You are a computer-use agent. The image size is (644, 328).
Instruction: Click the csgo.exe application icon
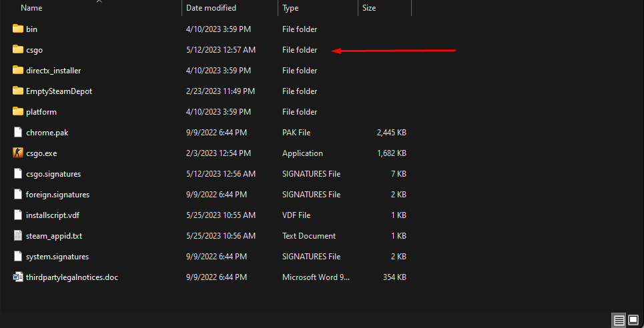[18, 153]
